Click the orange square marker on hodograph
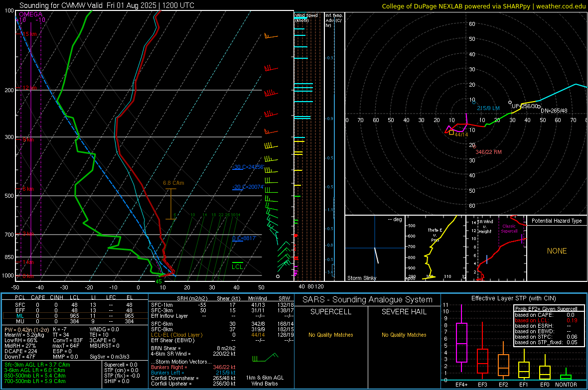Viewport: 588px width, 390px height. (x=451, y=132)
